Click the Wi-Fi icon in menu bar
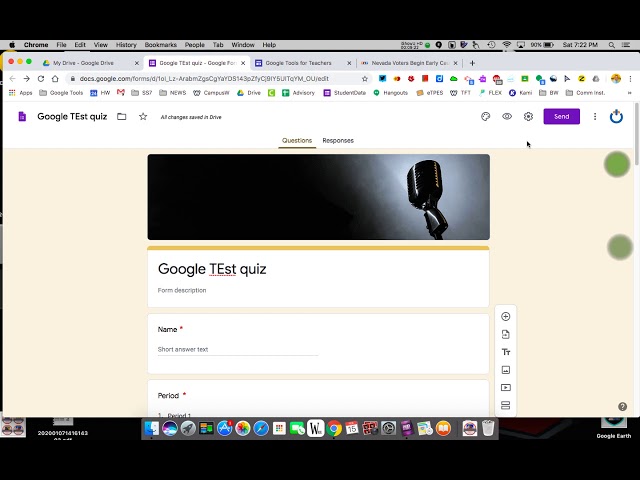Screen dimensions: 640x480 507,45
